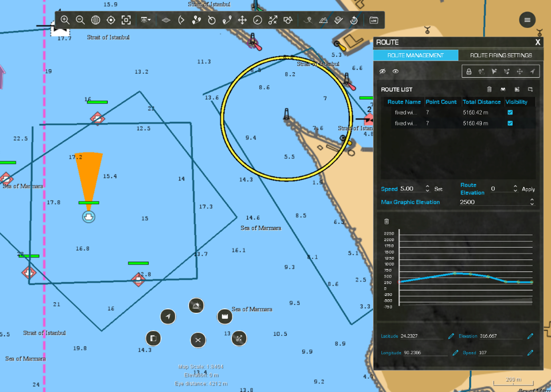Sort by Total Distance column header
The width and height of the screenshot is (551, 392).
(x=481, y=102)
